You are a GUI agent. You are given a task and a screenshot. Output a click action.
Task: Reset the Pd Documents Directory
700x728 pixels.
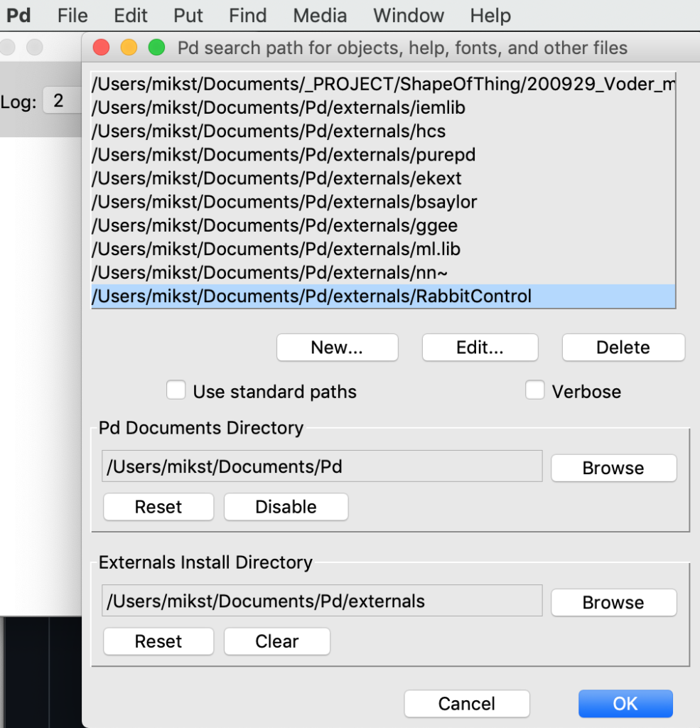(158, 506)
